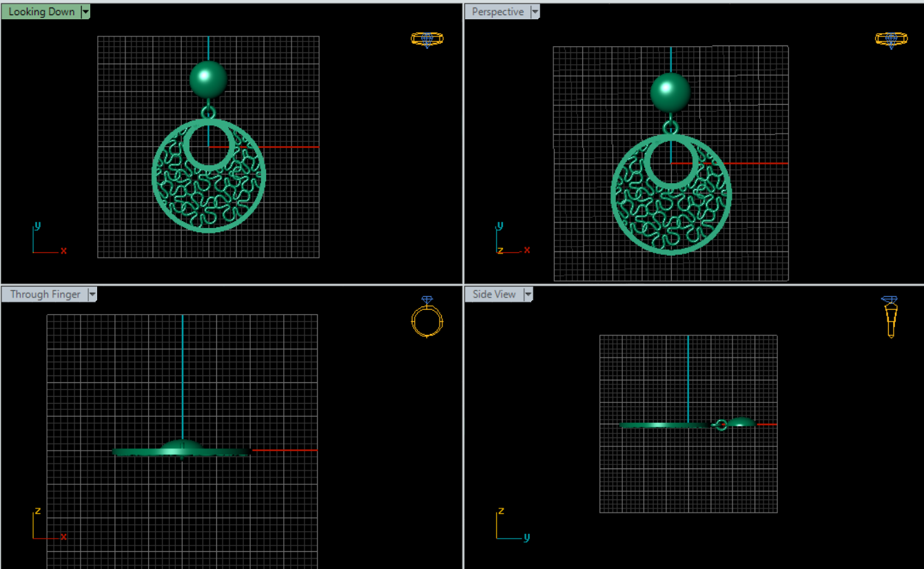Click the ring icon in Perspective viewport
This screenshot has height=569, width=924.
coord(890,39)
